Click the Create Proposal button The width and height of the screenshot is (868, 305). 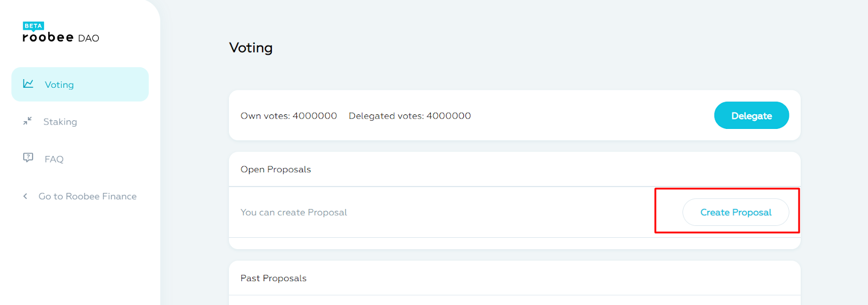tap(736, 212)
